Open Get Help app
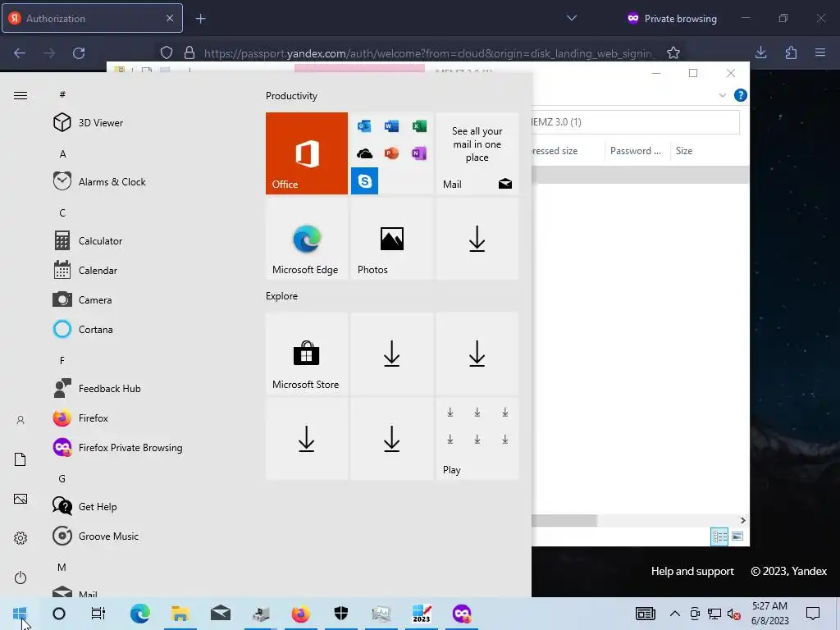Screen dimensions: 840x630 (84, 506)
